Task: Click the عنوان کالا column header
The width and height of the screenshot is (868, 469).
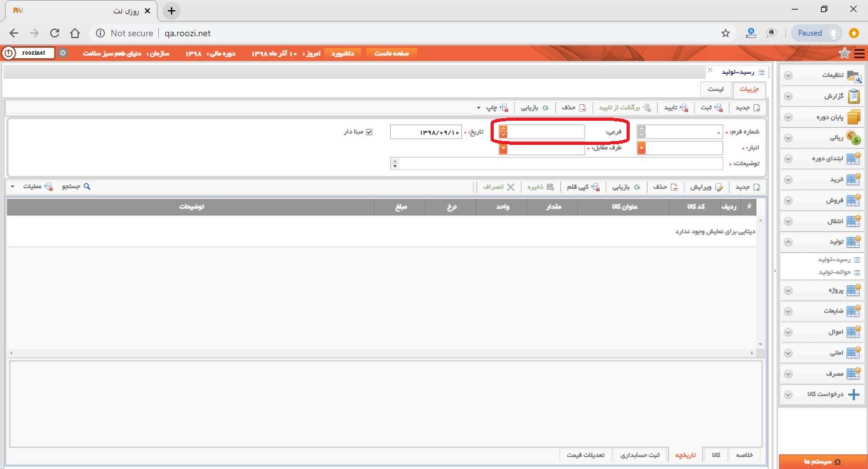Action: tap(624, 207)
